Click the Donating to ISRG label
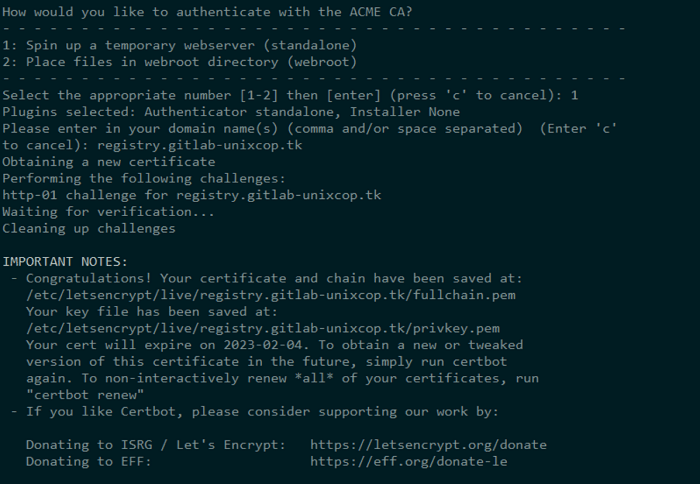This screenshot has height=484, width=700. 156,445
